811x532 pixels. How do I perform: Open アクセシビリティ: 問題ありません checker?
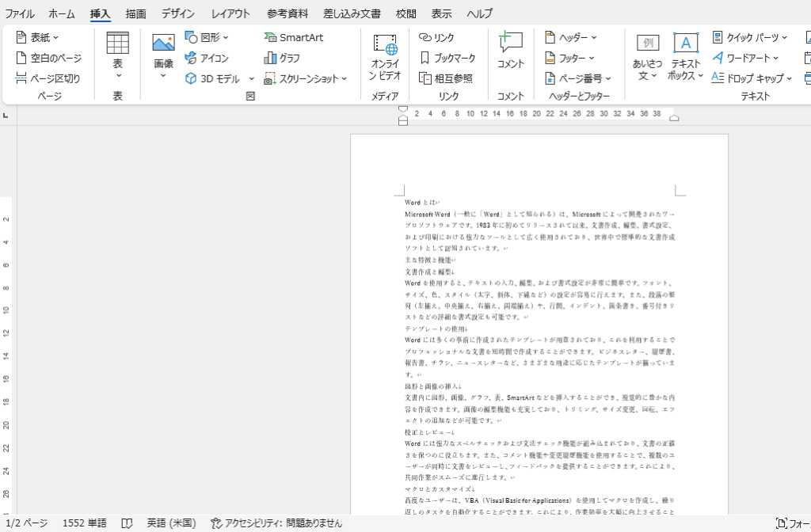pyautogui.click(x=276, y=523)
